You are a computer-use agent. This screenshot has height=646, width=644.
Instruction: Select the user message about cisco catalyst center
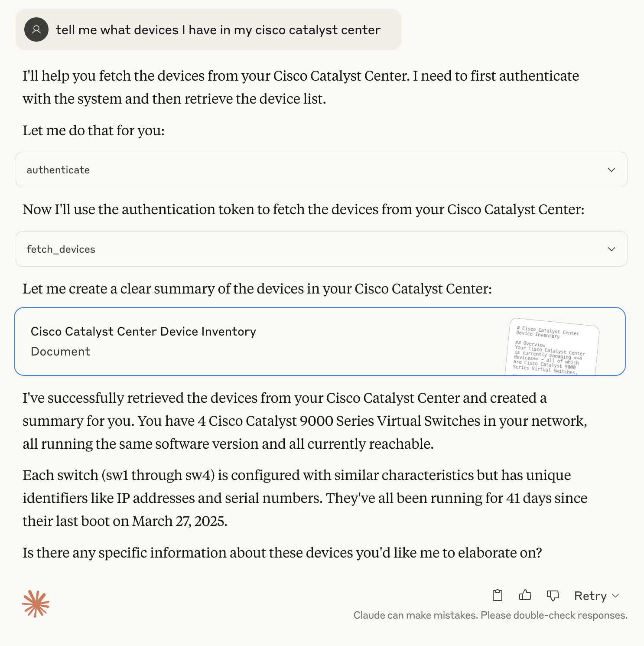(217, 30)
